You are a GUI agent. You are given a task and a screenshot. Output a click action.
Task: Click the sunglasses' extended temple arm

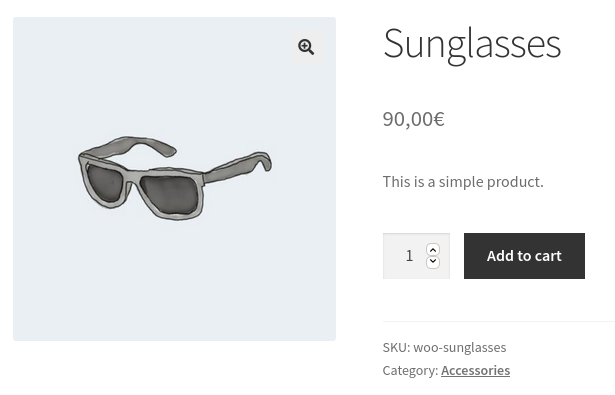click(238, 167)
